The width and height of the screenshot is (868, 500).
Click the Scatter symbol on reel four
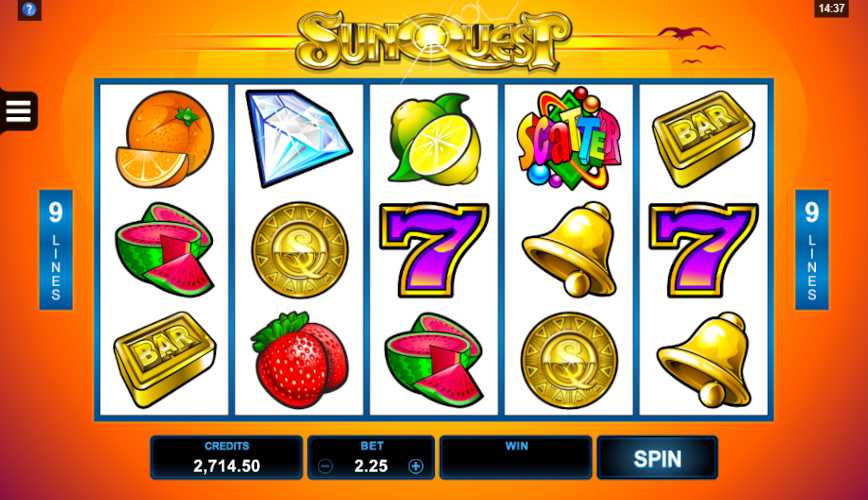[569, 138]
